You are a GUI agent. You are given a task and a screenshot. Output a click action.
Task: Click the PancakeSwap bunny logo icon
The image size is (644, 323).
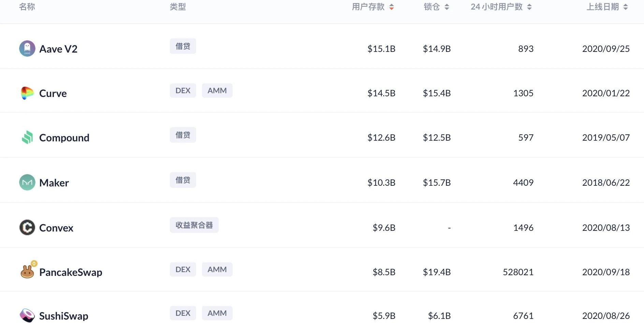click(x=27, y=272)
